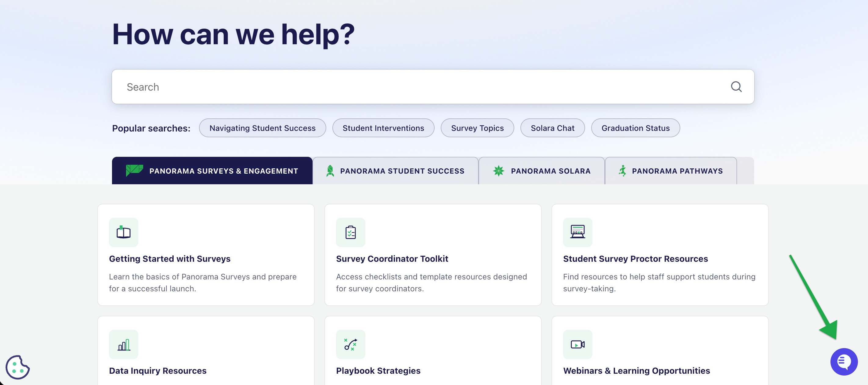Click the Webinars video camera icon

click(x=577, y=344)
